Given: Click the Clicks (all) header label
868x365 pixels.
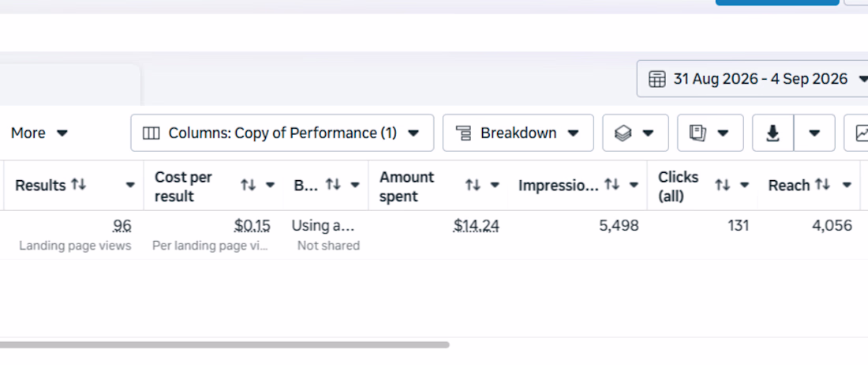Looking at the screenshot, I should tap(678, 186).
